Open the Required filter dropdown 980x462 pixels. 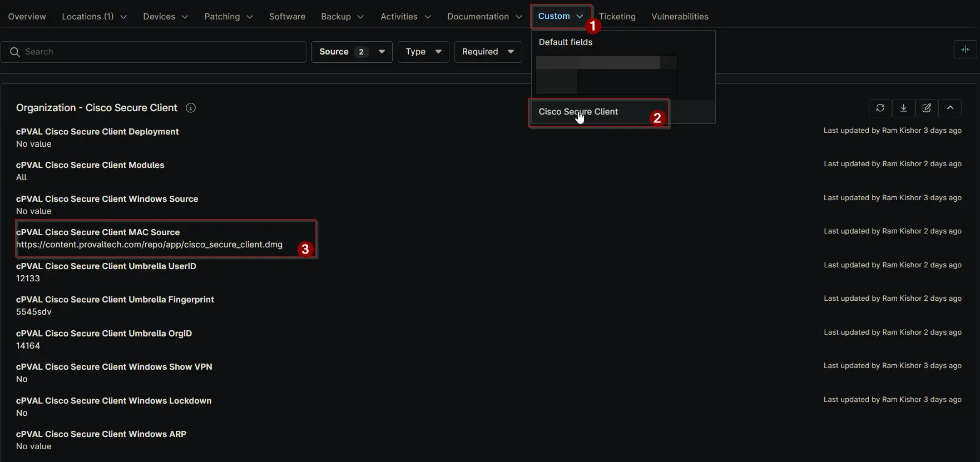[x=488, y=52]
